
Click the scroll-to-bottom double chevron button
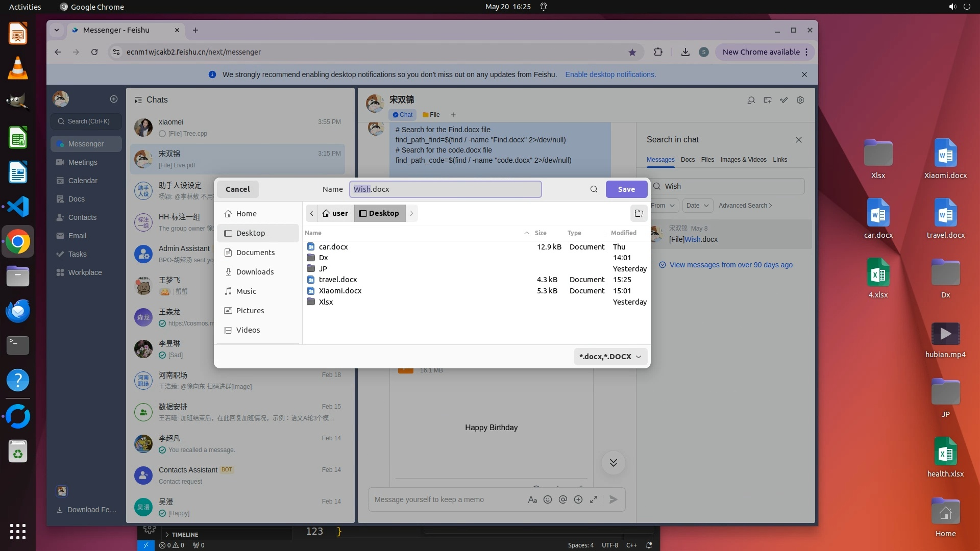pyautogui.click(x=613, y=463)
